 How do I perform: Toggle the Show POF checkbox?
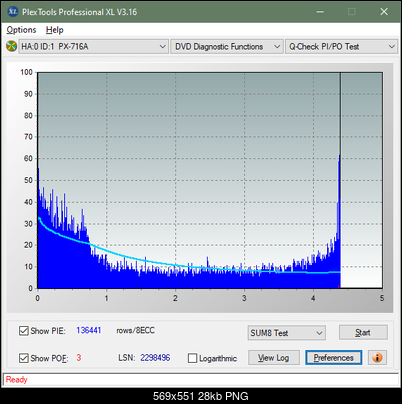pos(24,358)
